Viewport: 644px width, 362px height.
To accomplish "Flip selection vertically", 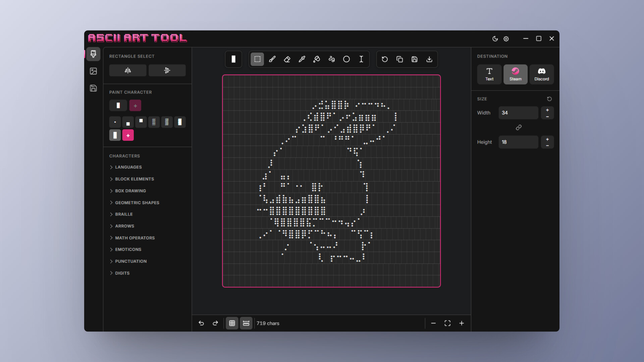I will click(x=167, y=70).
